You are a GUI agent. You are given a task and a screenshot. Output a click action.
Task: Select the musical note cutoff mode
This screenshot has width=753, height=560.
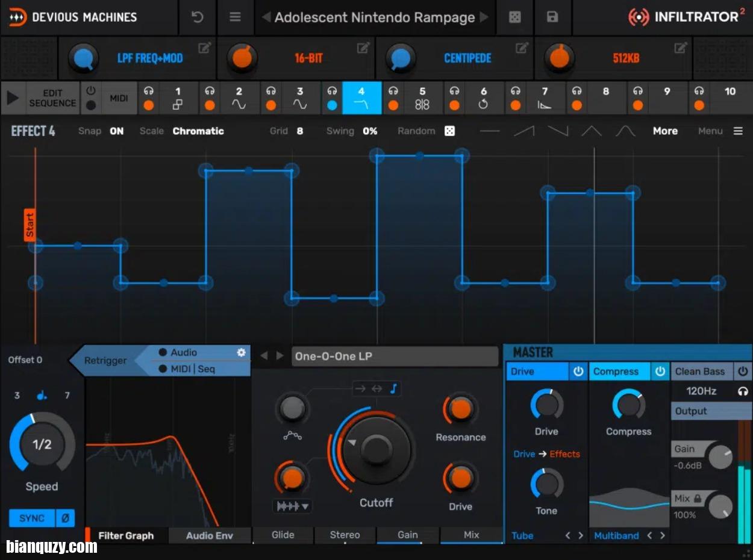[393, 389]
